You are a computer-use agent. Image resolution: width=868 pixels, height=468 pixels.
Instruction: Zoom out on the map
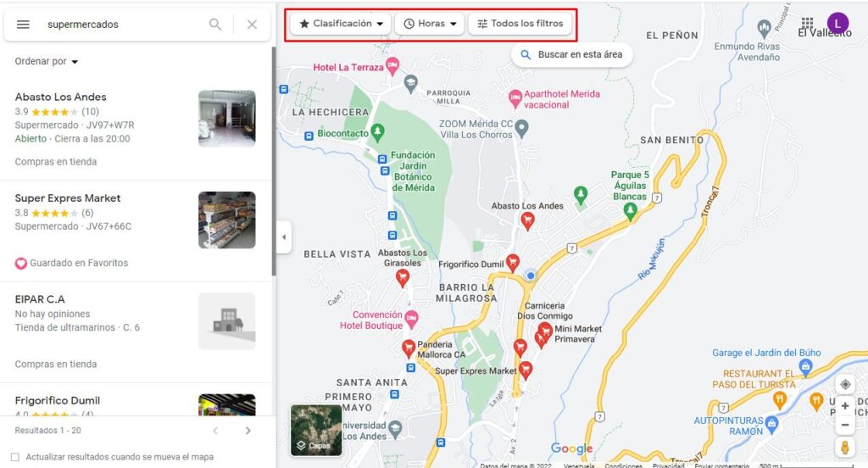point(844,425)
